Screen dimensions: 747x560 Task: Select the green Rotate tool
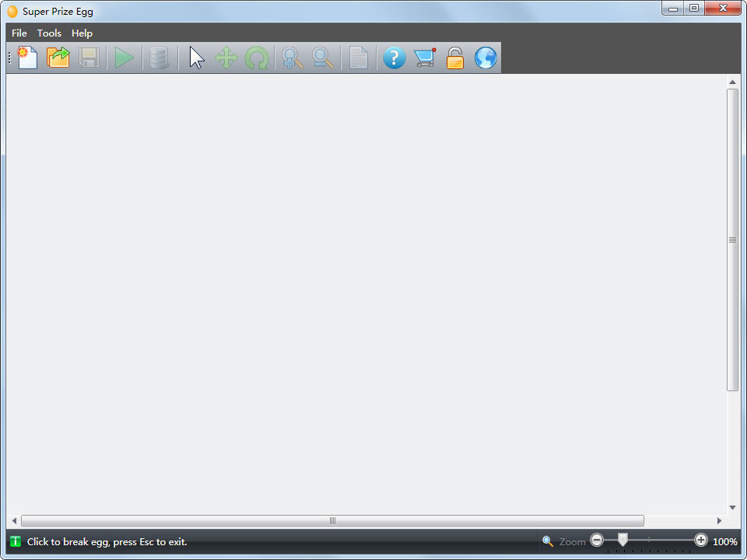pyautogui.click(x=257, y=58)
